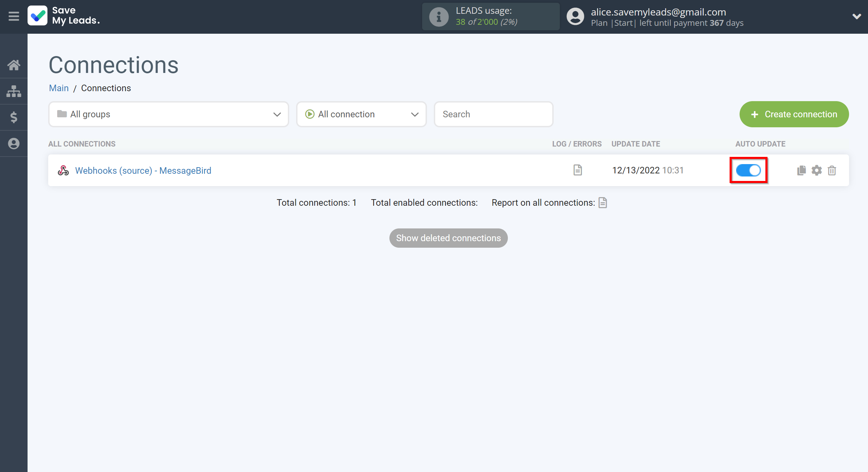Expand the All connection filter dropdown
Viewport: 868px width, 472px height.
pos(362,114)
